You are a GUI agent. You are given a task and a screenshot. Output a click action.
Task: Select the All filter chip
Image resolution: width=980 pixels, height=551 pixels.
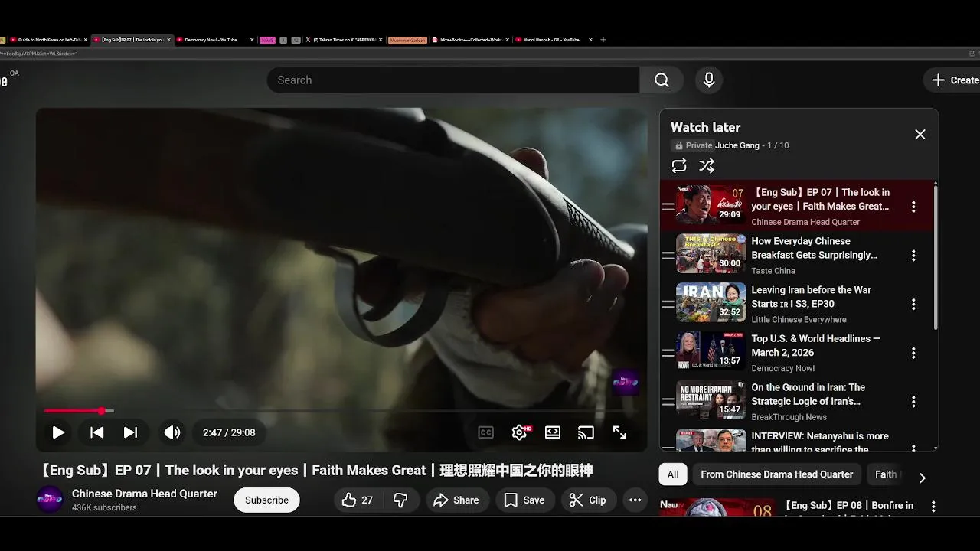click(673, 474)
